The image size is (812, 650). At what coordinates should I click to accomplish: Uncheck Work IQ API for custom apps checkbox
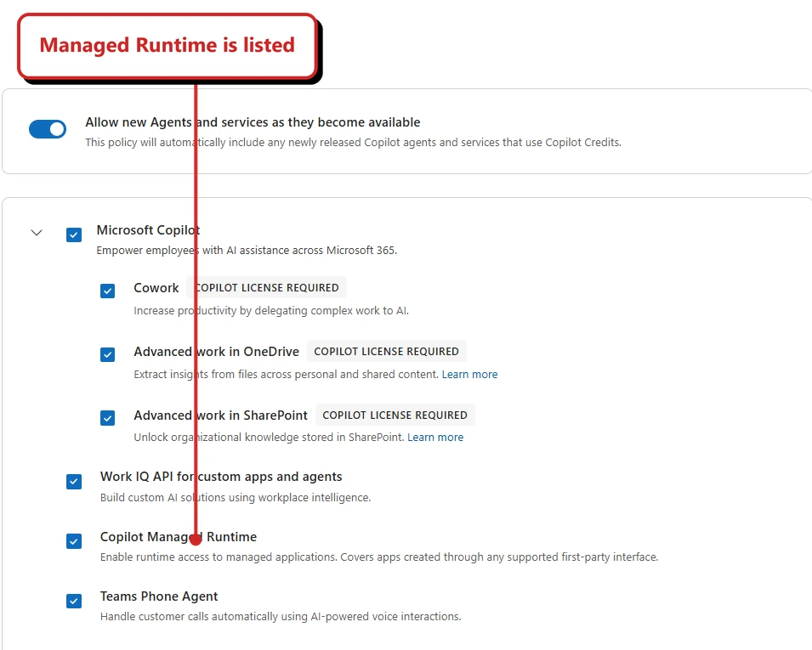click(x=74, y=482)
